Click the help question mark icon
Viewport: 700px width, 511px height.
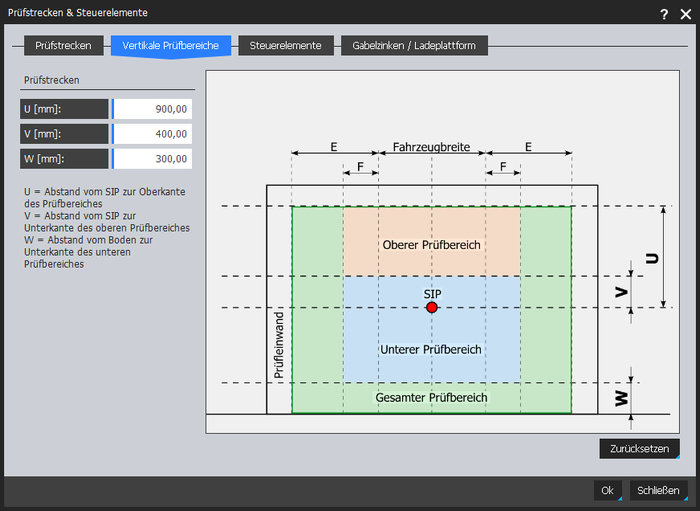[664, 13]
